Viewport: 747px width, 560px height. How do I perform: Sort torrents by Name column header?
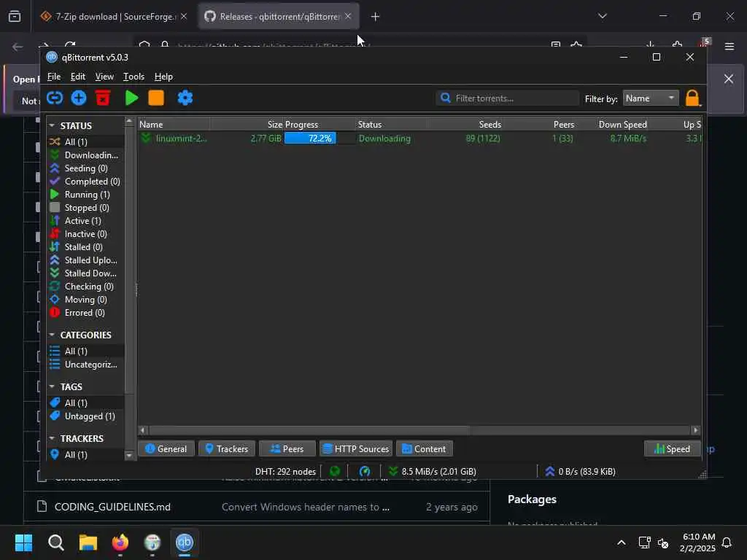174,124
